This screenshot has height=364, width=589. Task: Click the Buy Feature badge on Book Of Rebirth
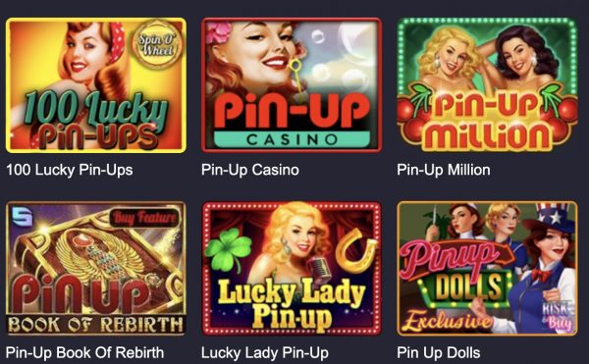point(144,217)
